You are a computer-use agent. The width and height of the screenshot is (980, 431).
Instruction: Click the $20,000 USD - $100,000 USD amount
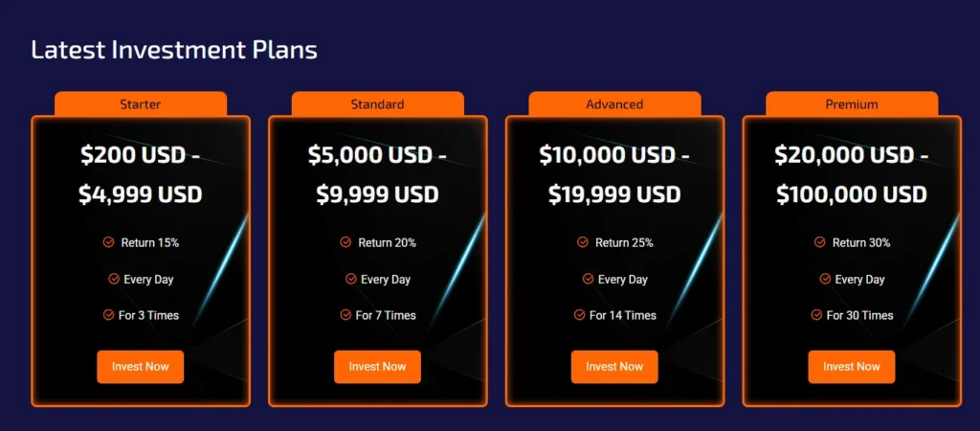(x=852, y=174)
